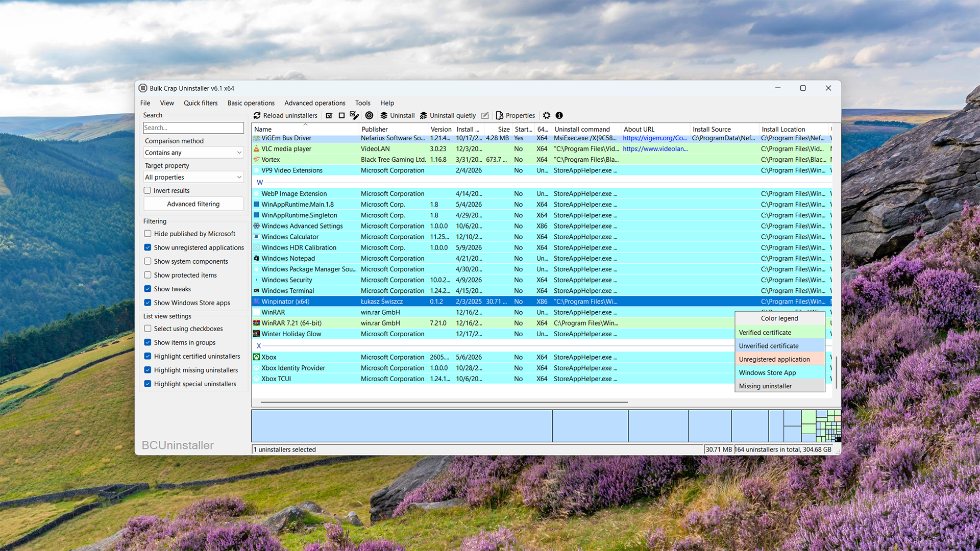This screenshot has width=980, height=551.
Task: Enable Show protected items checkbox
Action: pyautogui.click(x=148, y=275)
